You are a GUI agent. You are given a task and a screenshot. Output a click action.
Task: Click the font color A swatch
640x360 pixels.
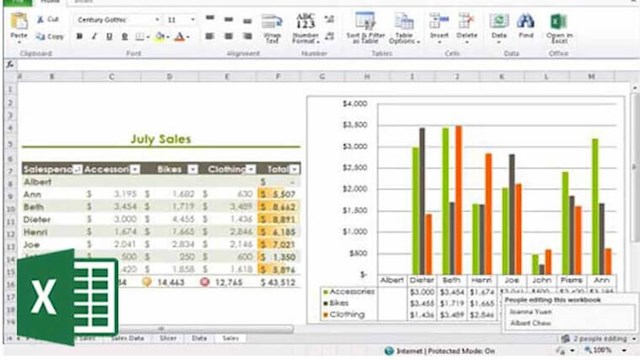tap(180, 37)
